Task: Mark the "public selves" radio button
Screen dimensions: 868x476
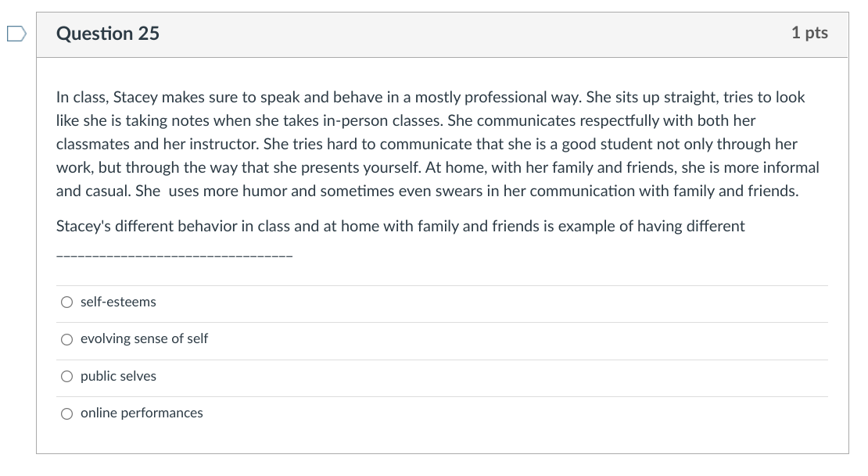Action: click(x=67, y=377)
